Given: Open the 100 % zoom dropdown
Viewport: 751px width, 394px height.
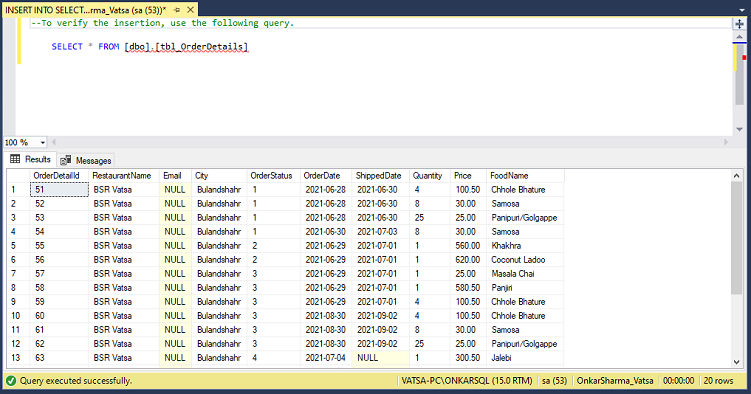Looking at the screenshot, I should (x=43, y=143).
